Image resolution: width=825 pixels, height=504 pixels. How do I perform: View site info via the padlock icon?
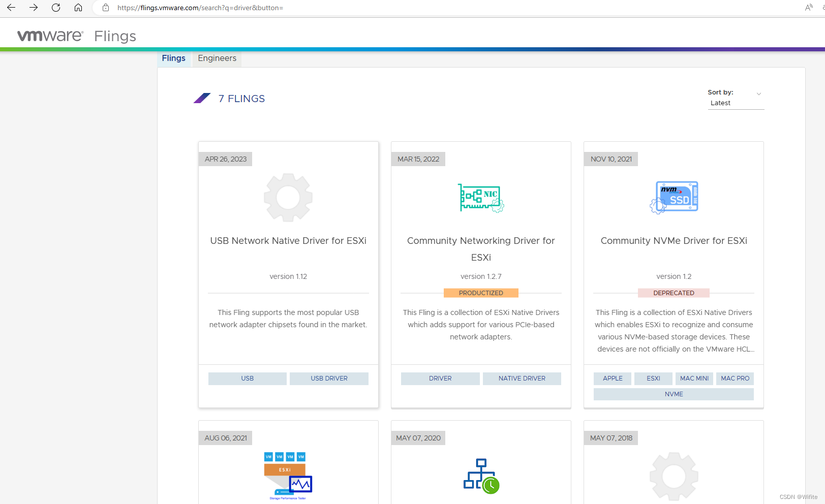point(106,8)
